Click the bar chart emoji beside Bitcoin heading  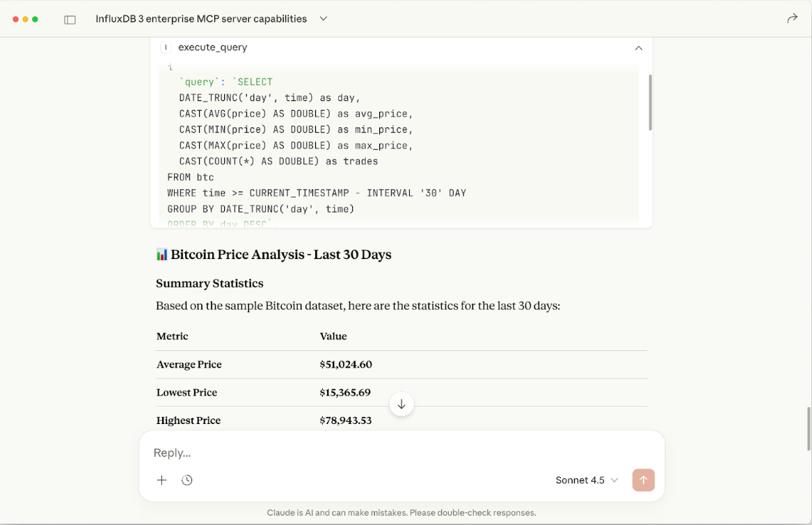(x=161, y=253)
